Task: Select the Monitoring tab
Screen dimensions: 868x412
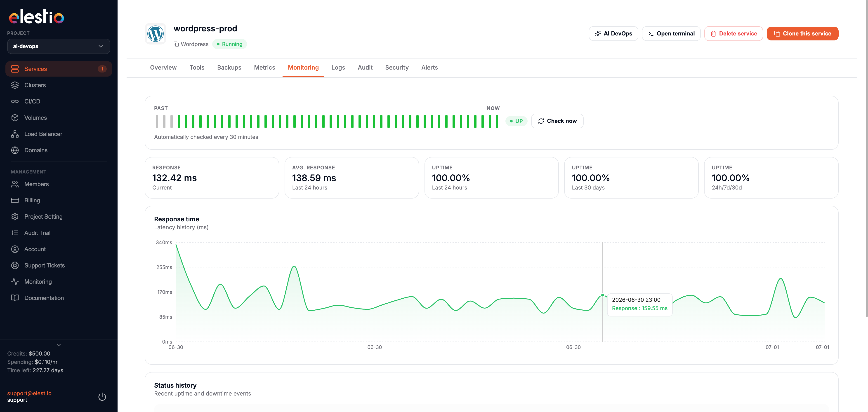Action: [303, 68]
